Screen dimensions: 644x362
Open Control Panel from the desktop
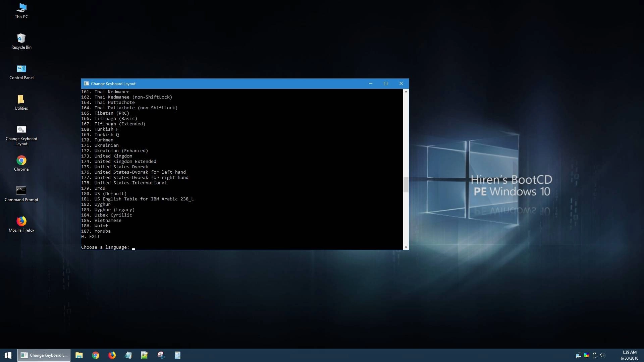[21, 68]
